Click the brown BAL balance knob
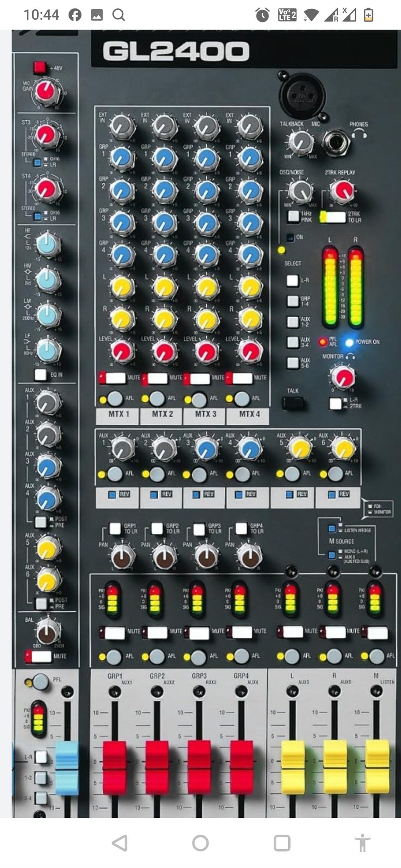 (47, 633)
